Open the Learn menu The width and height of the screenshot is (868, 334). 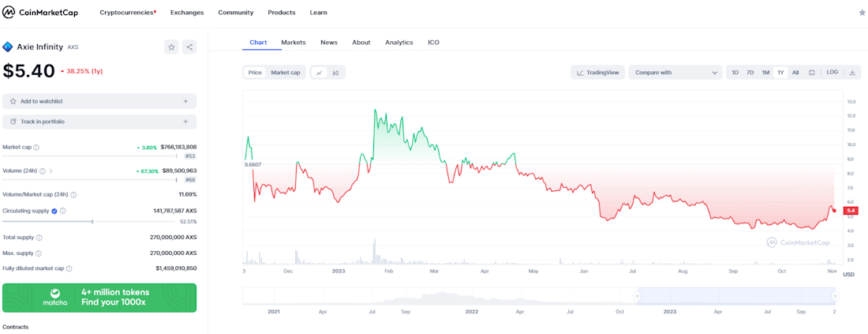click(318, 12)
